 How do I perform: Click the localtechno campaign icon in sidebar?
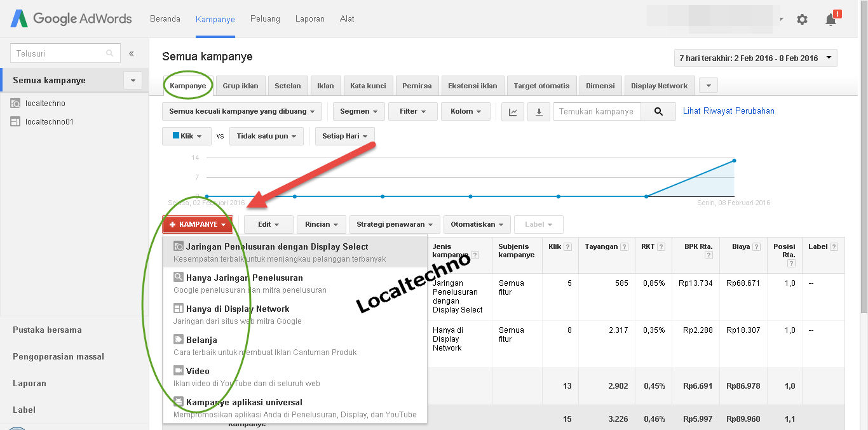(x=16, y=103)
